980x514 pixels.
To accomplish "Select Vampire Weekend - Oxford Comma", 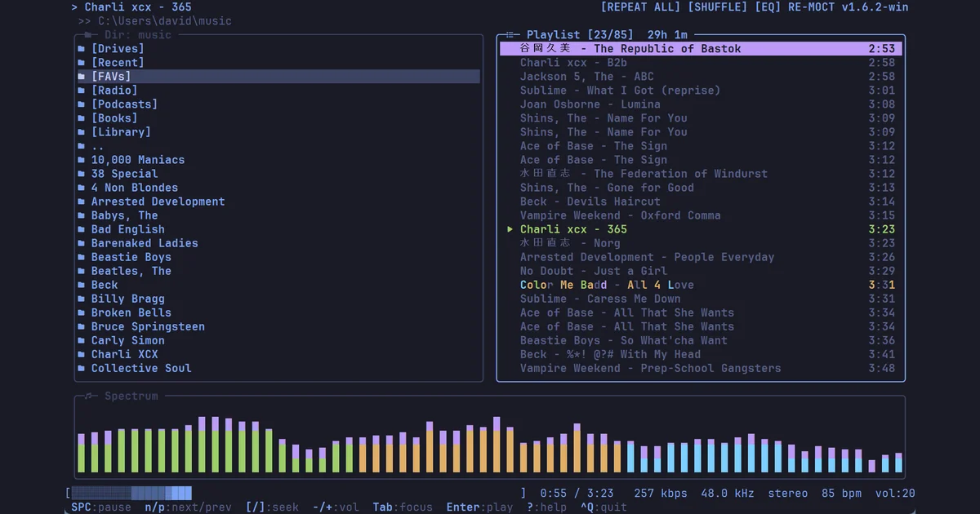I will coord(701,215).
